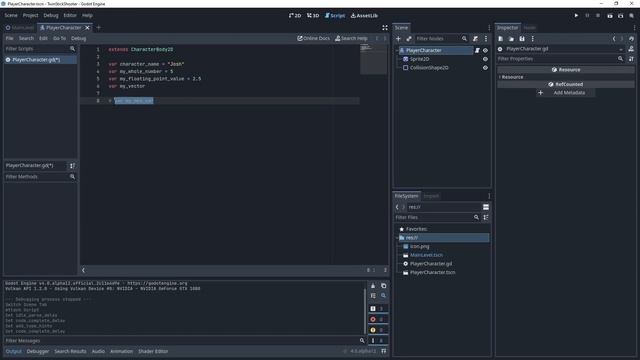Click Add Metadata button

coord(565,93)
